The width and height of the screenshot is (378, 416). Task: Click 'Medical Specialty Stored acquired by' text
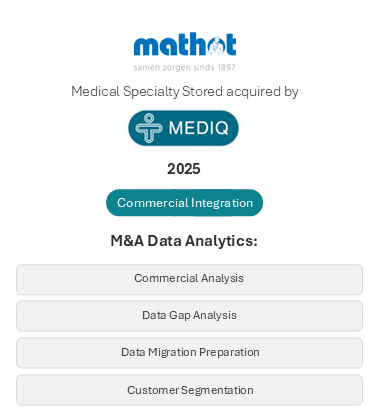pos(185,92)
